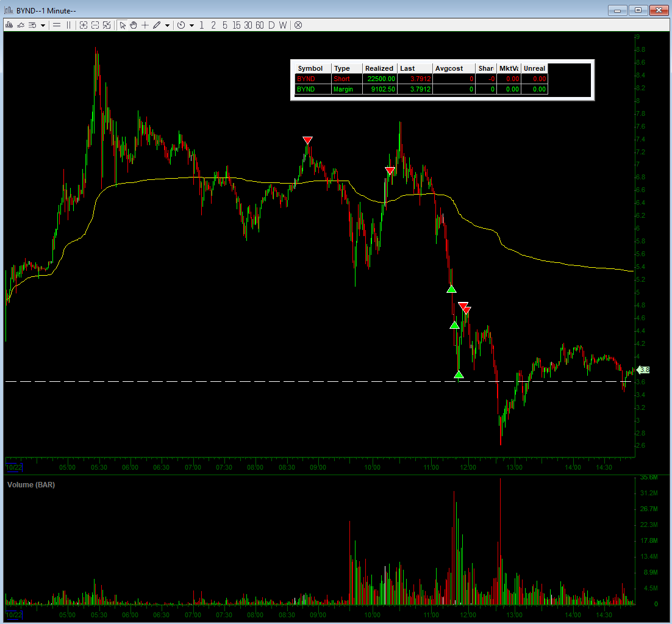Click the 10/22 date link on volume axis
672x624 pixels.
point(13,615)
